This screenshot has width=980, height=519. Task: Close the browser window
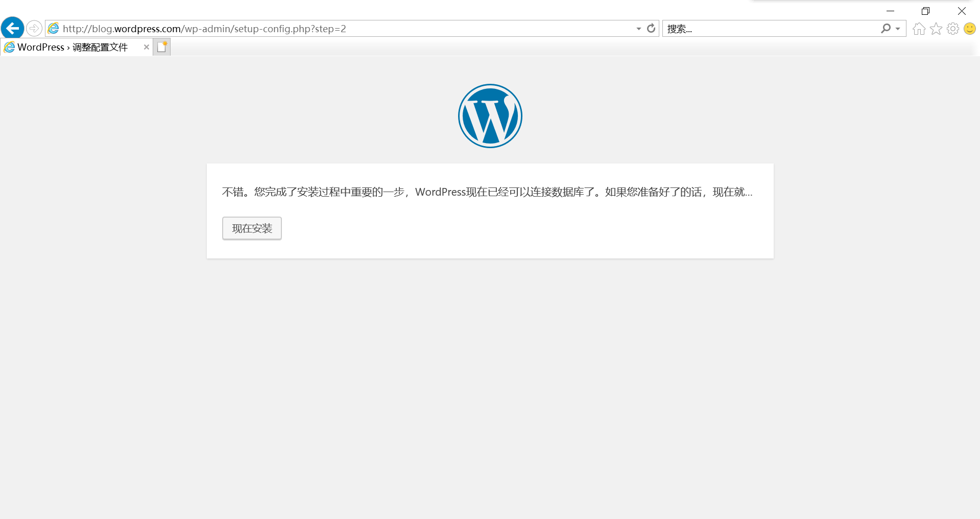tap(962, 11)
